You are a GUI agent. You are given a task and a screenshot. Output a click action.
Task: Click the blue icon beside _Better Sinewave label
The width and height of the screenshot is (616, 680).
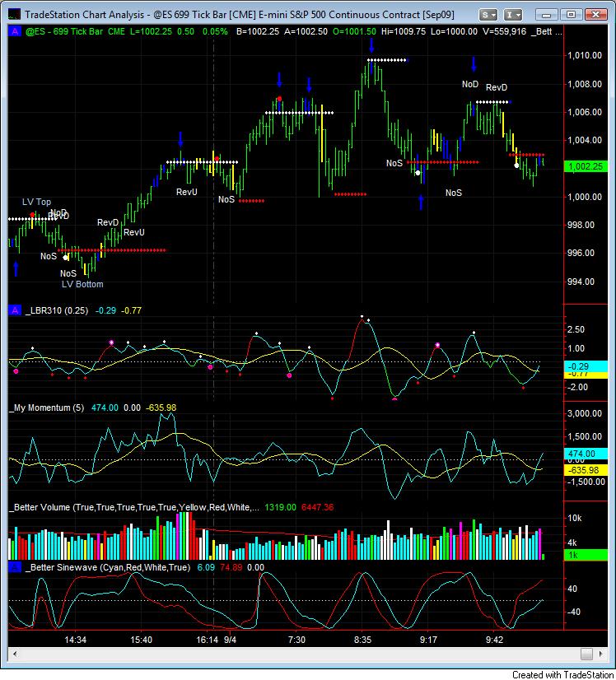tap(15, 567)
